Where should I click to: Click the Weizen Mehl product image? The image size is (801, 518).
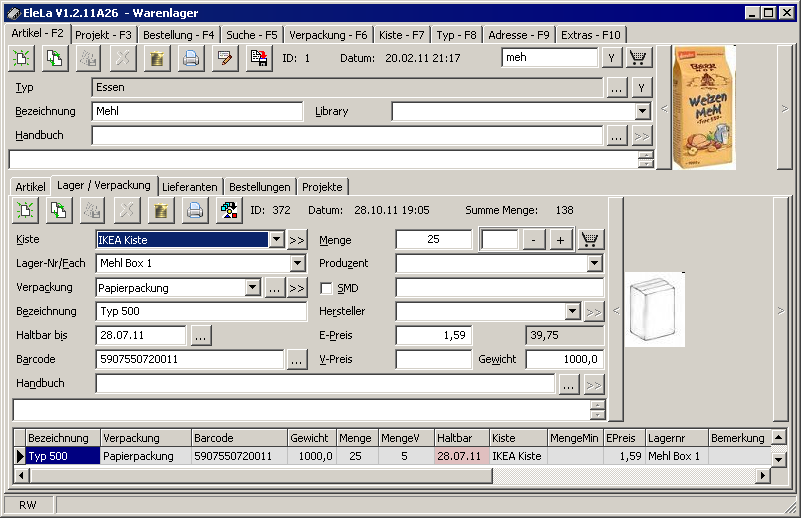[709, 106]
